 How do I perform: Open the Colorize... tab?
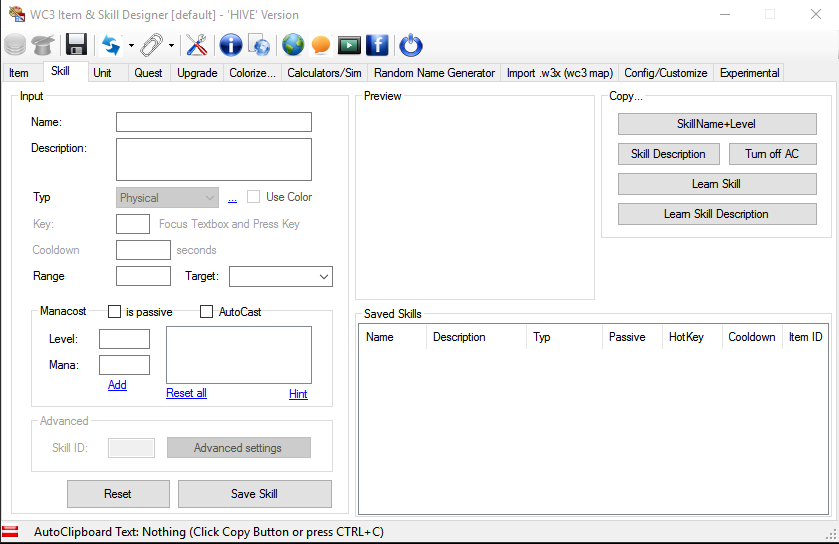[252, 73]
